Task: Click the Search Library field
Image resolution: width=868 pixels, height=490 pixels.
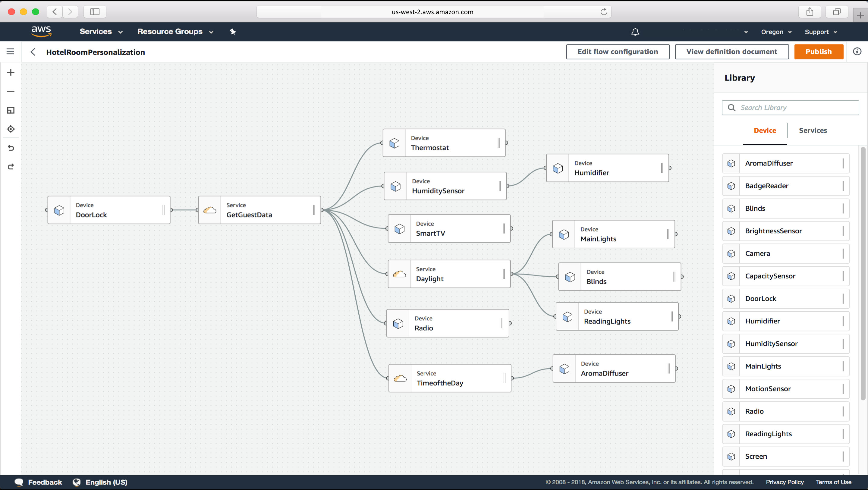Action: pos(790,108)
